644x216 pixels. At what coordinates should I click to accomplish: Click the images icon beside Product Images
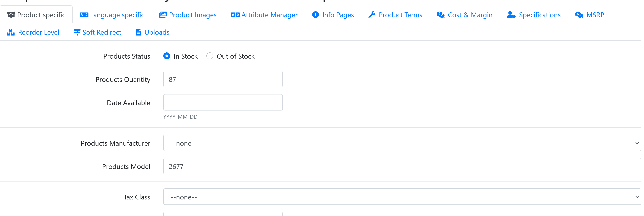pos(163,15)
